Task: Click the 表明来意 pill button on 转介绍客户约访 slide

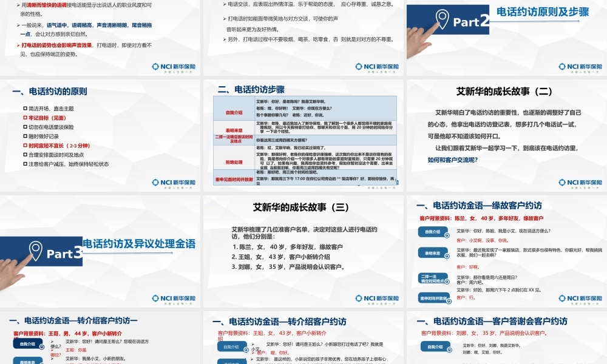Action: (231, 362)
